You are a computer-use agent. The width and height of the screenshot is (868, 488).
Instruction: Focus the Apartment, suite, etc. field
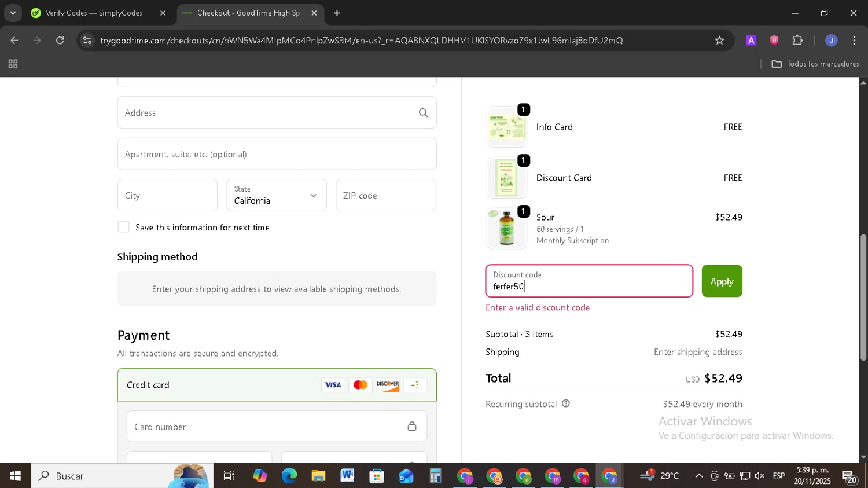pos(277,154)
